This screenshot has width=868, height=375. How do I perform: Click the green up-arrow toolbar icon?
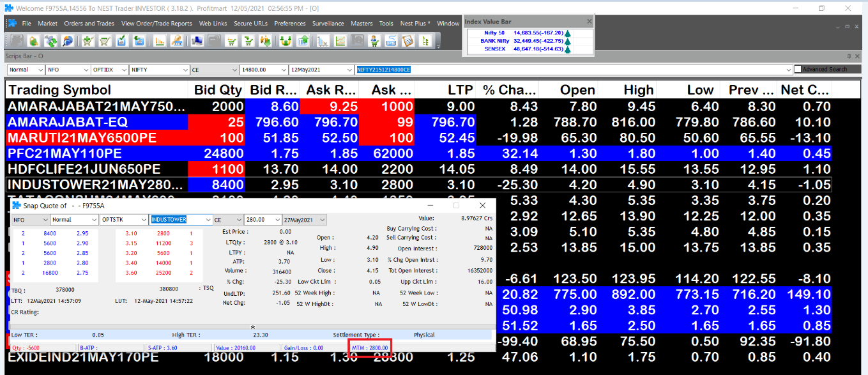coord(303,41)
